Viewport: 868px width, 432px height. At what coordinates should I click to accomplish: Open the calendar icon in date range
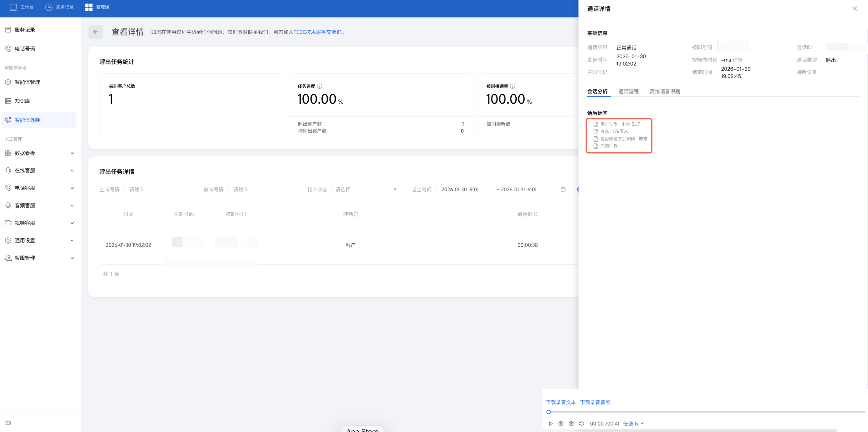[563, 189]
